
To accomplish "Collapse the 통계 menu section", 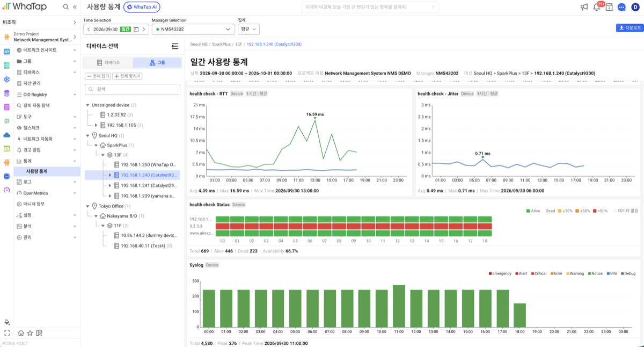I will pos(75,161).
